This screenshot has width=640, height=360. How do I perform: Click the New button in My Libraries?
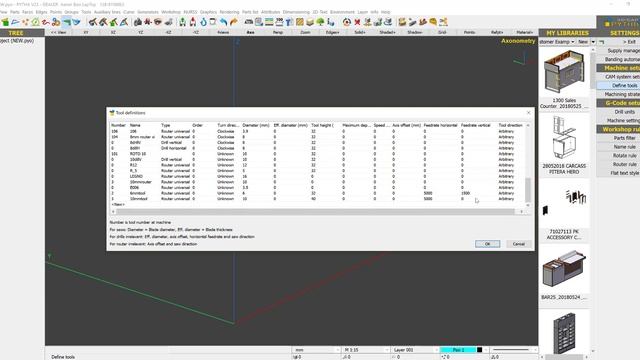pos(583,42)
